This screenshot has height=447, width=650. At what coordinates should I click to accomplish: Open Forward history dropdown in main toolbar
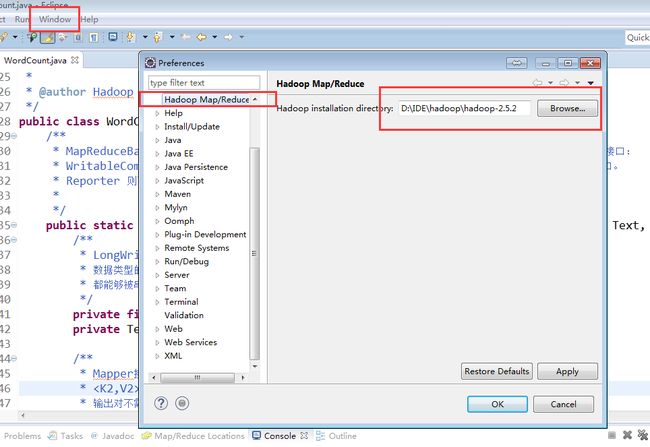coord(242,37)
